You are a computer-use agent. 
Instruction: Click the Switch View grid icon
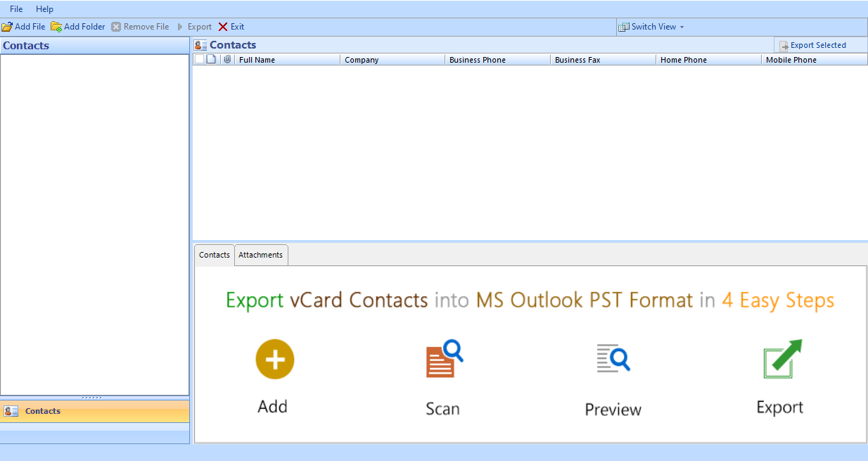(x=623, y=27)
